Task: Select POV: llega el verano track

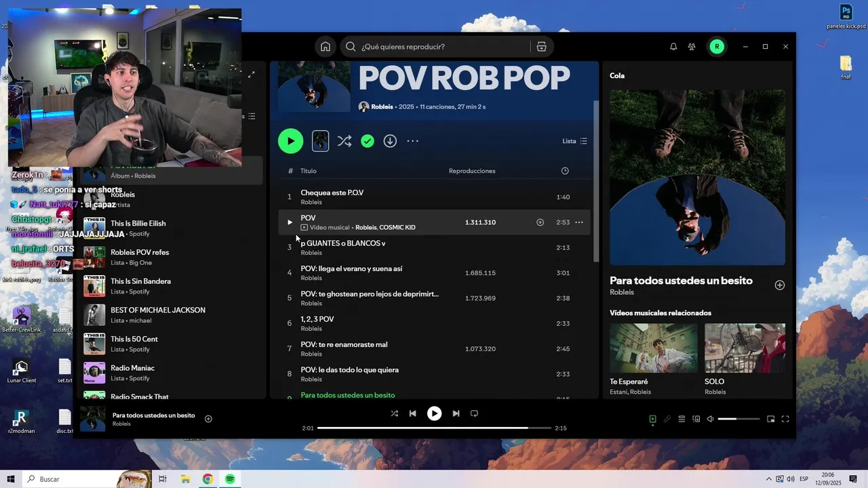Action: point(434,273)
